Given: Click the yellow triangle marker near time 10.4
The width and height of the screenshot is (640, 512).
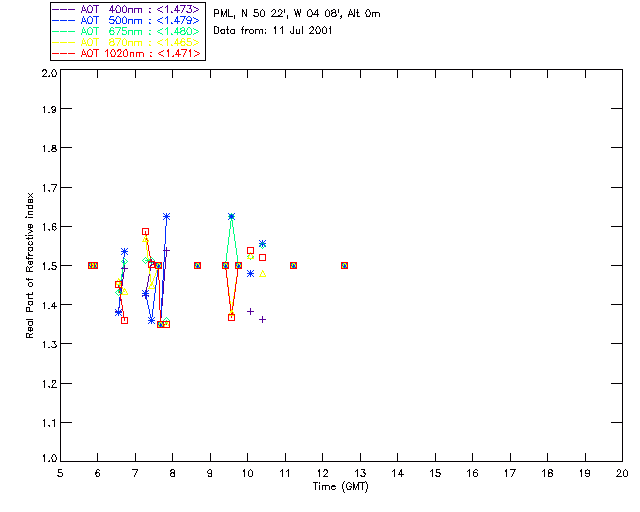Looking at the screenshot, I should click(263, 274).
